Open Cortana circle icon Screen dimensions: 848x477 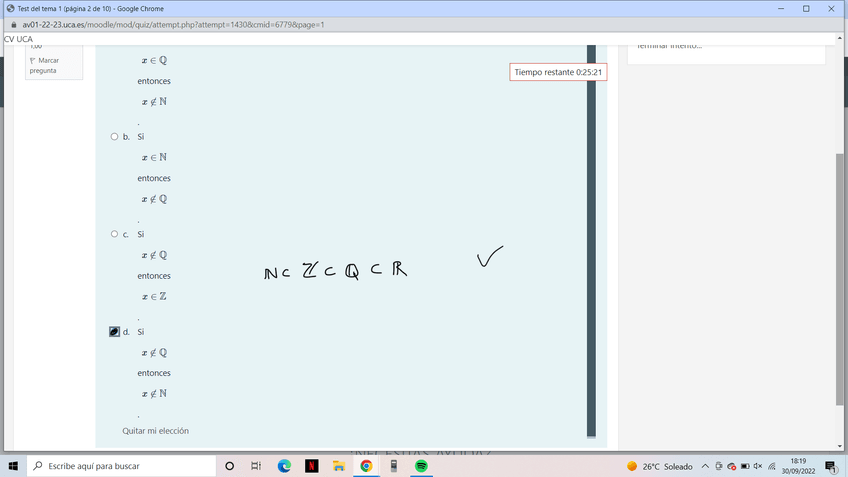click(229, 466)
